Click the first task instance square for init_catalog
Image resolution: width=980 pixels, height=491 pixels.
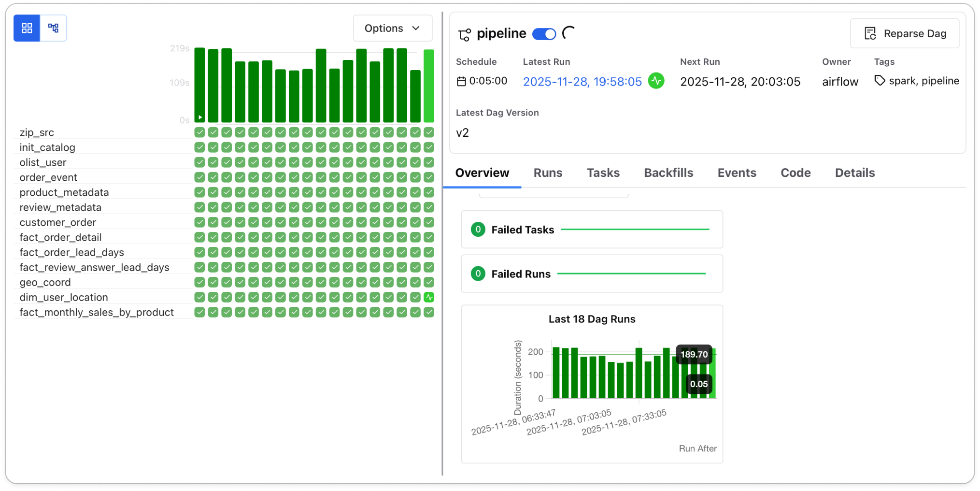(x=199, y=147)
